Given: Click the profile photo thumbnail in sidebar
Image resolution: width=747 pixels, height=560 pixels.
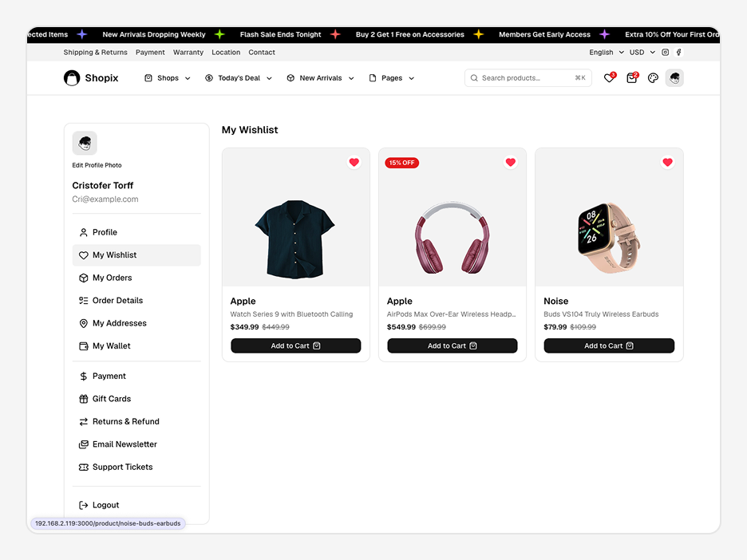Looking at the screenshot, I should pos(85,144).
